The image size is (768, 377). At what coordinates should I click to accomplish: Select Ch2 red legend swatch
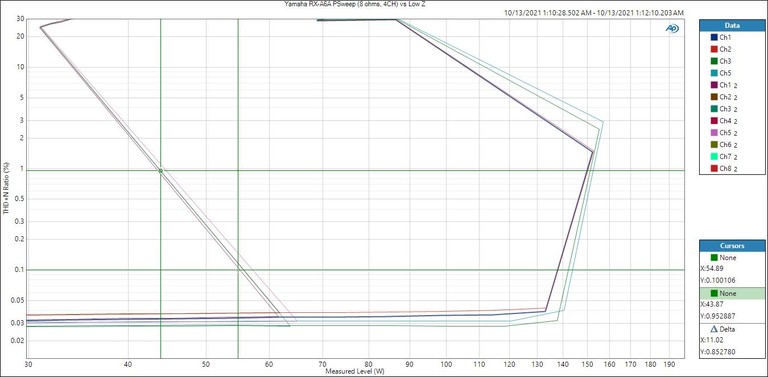coord(714,49)
